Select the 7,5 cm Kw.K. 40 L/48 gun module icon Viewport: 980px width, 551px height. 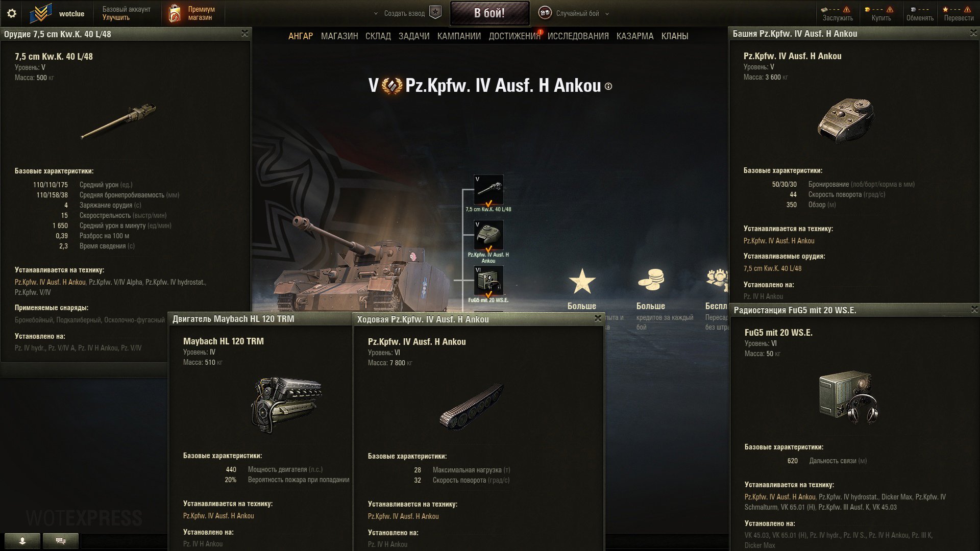[x=488, y=190]
